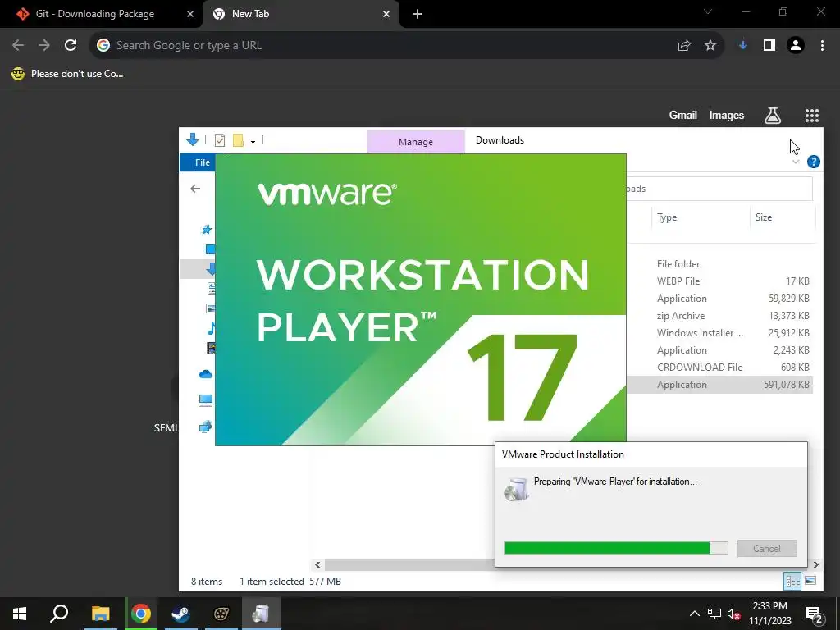This screenshot has width=840, height=630.
Task: Open Chrome profile avatar menu
Action: point(796,46)
